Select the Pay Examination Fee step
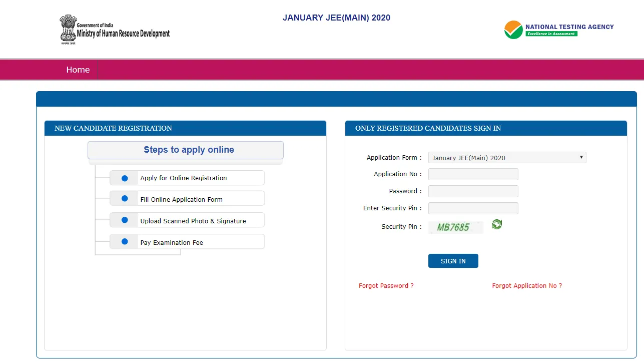Image resolution: width=644 pixels, height=363 pixels. [x=172, y=242]
